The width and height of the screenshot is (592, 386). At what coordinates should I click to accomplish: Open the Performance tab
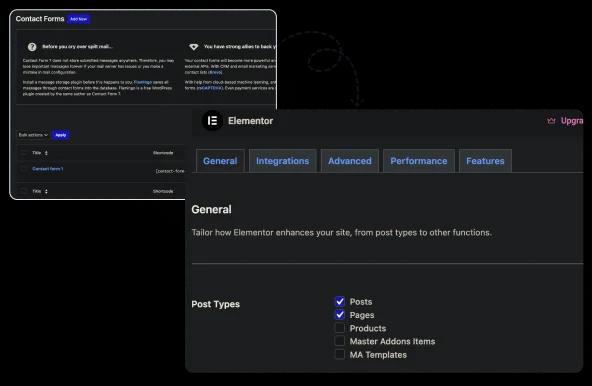419,161
